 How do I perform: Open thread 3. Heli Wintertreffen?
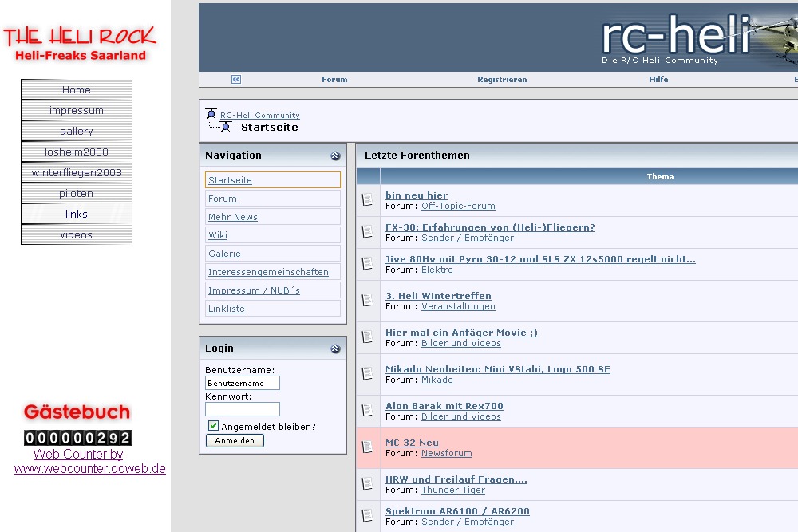coord(438,296)
